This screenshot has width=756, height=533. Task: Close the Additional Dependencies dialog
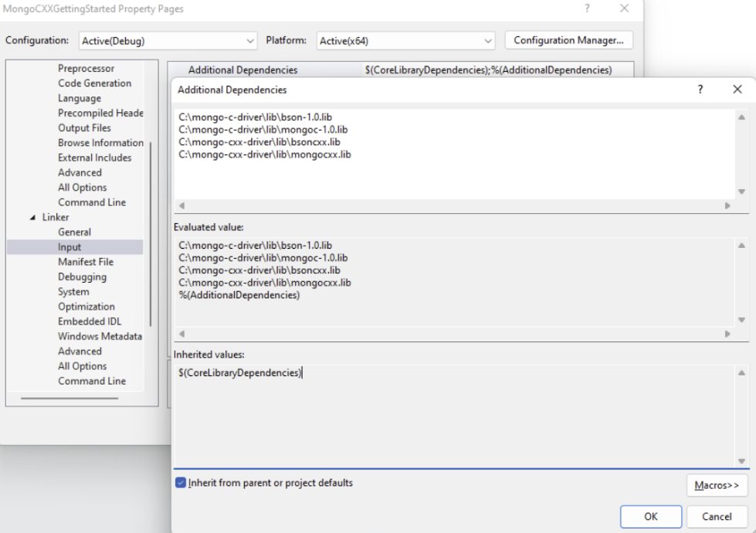coord(737,90)
